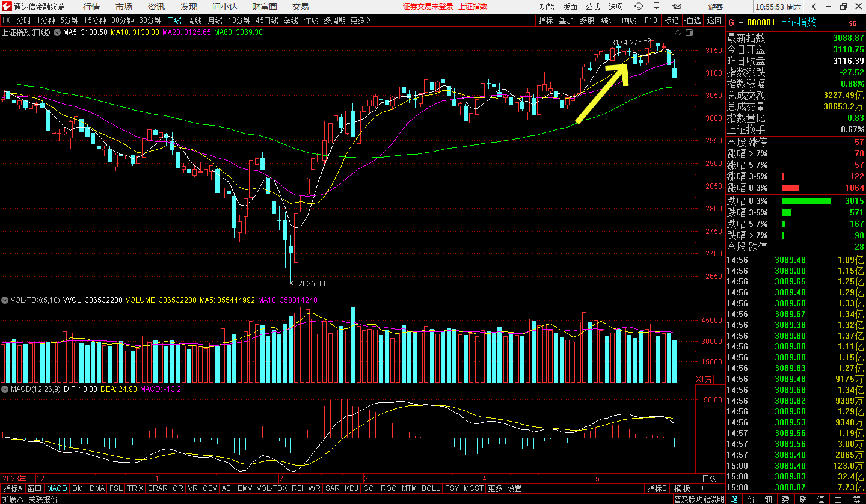Open the 指标B indicator group selector

(657, 488)
